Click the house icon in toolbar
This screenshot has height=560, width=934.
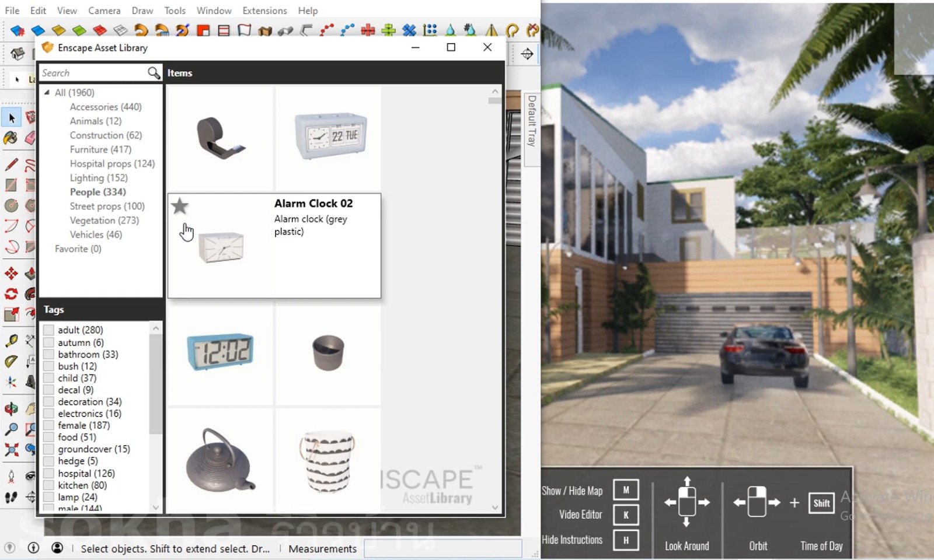pos(18,54)
